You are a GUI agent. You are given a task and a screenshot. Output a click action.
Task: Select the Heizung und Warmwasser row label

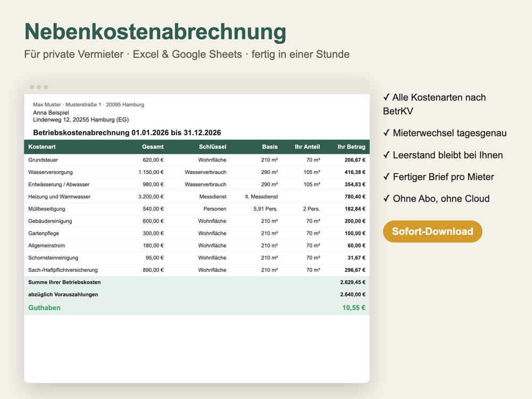point(60,196)
